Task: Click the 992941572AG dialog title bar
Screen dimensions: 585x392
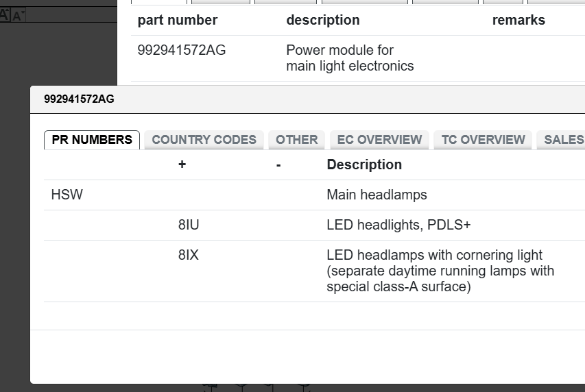Action: click(x=274, y=99)
